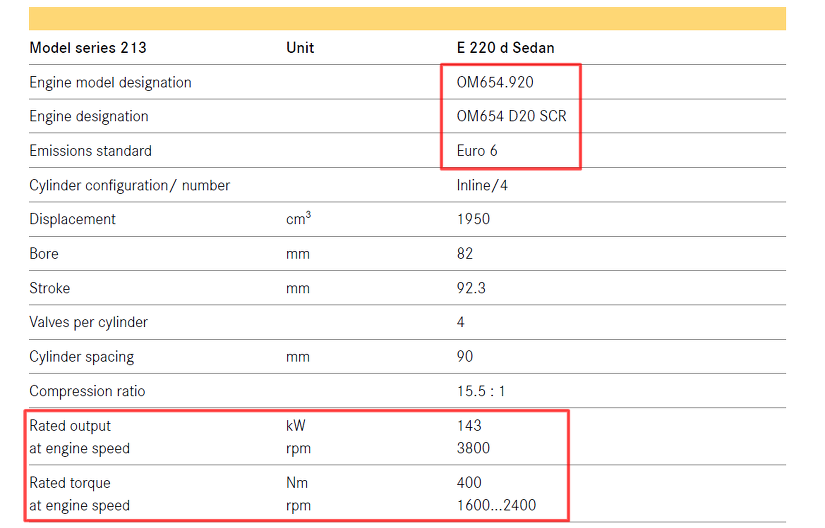Click the 'kW' unit cell
Image resolution: width=825 pixels, height=528 pixels.
tap(296, 425)
